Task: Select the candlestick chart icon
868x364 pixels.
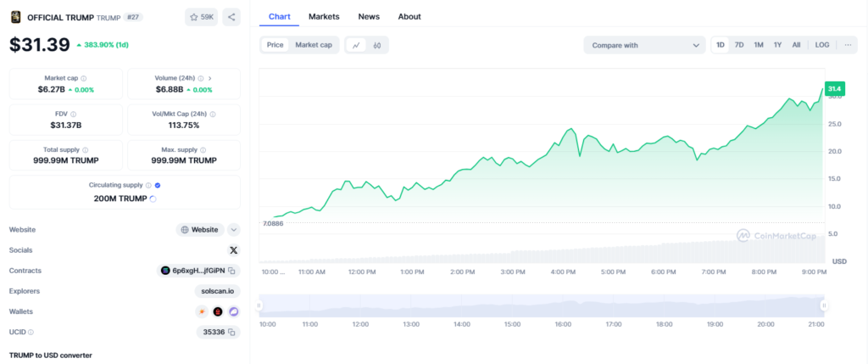Action: (x=377, y=46)
